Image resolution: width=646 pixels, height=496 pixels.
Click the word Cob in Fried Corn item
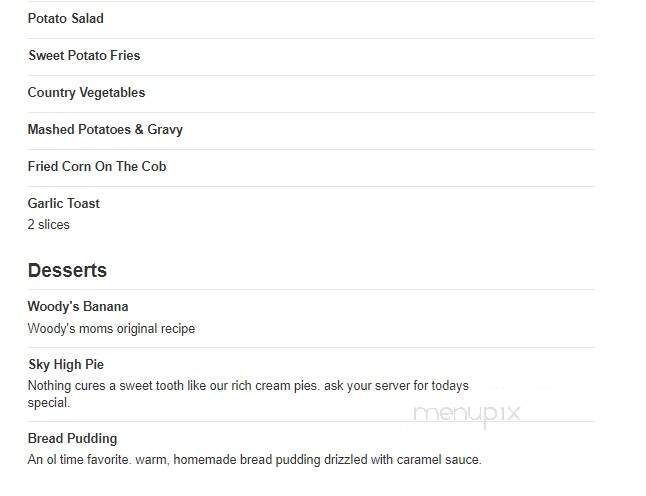(x=154, y=166)
